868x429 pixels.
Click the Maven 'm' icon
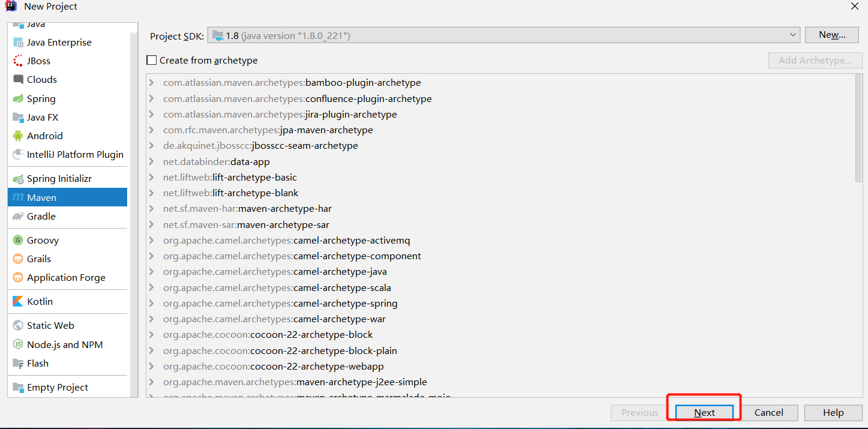18,197
